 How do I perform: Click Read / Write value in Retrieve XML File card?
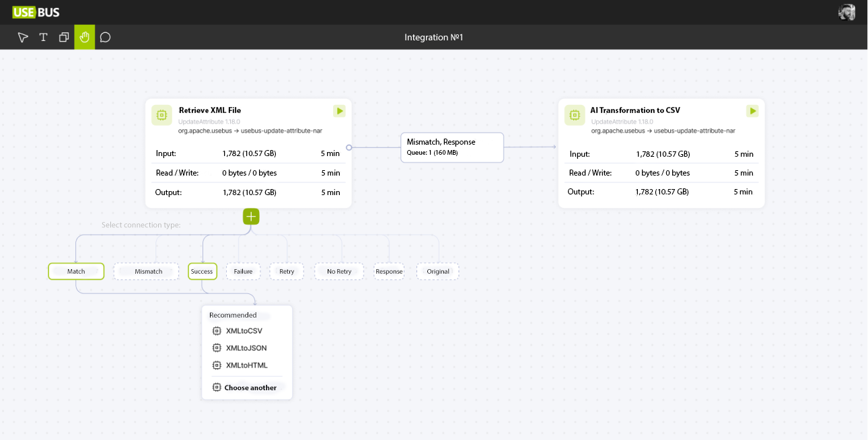tap(250, 173)
